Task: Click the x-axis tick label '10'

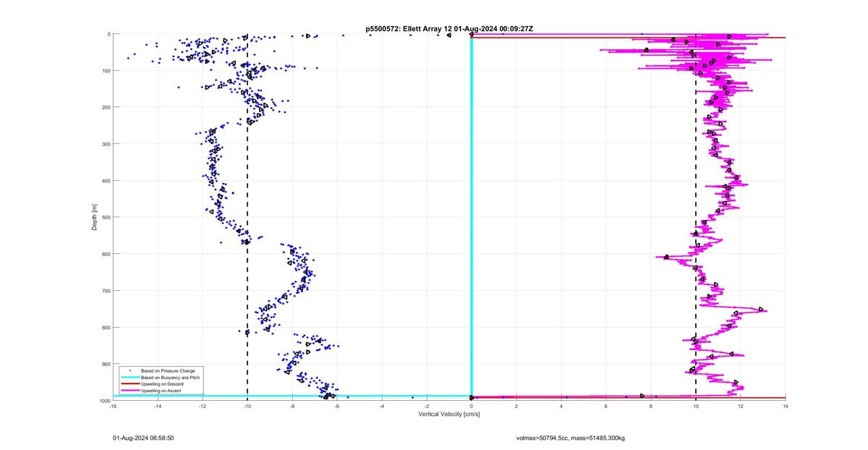Action: click(x=696, y=406)
